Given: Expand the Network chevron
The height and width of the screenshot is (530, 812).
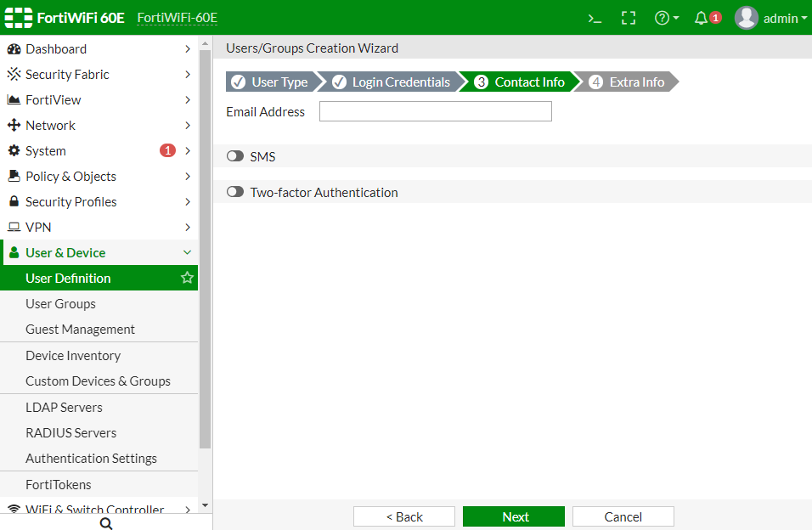Looking at the screenshot, I should (188, 126).
